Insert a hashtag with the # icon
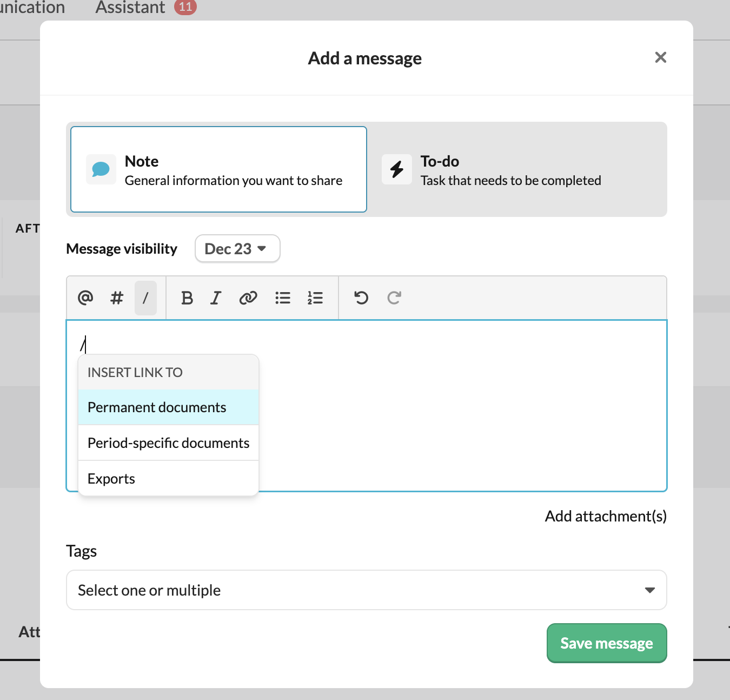 117,298
